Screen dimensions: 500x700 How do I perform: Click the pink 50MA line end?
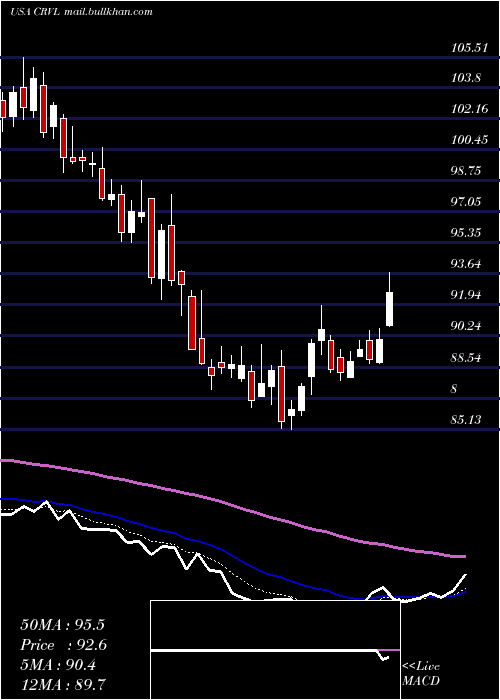[463, 556]
